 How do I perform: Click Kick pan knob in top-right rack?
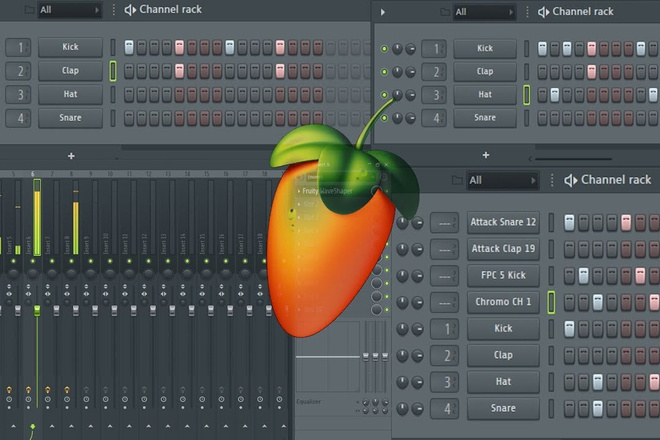(x=397, y=49)
